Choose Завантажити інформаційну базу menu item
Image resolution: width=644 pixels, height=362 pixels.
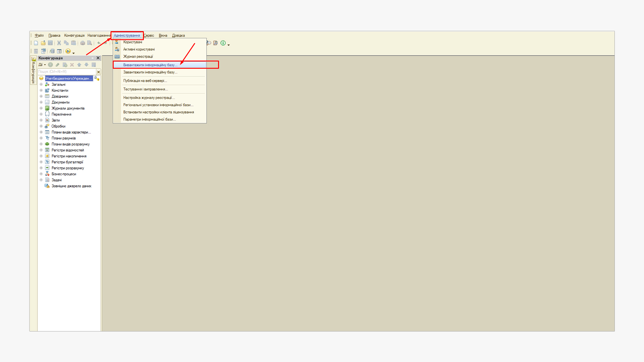click(150, 72)
